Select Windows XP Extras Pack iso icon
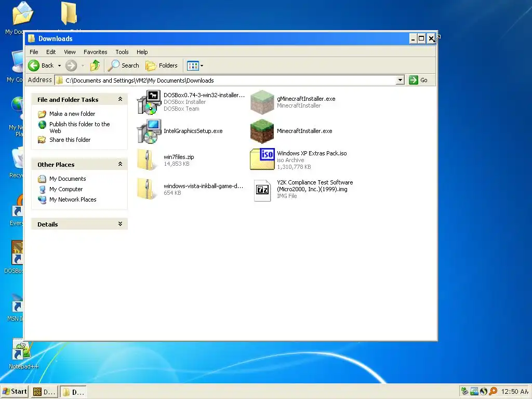 point(262,159)
